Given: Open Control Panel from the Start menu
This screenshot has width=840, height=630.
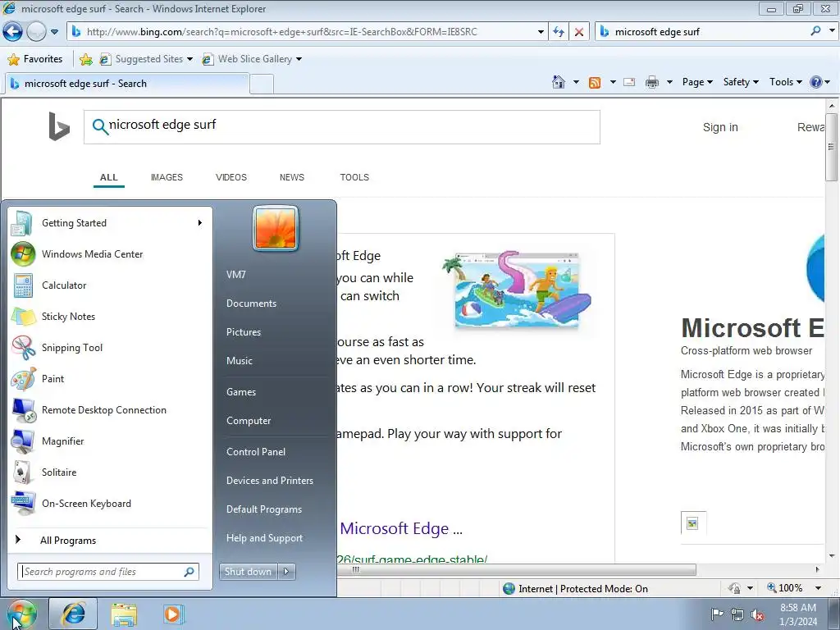Looking at the screenshot, I should click(x=256, y=452).
